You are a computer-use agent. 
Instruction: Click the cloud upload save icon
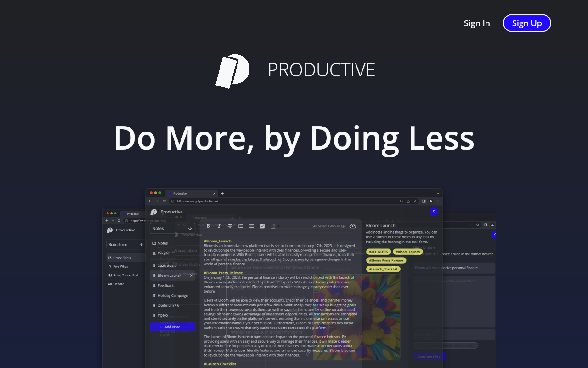(x=353, y=226)
